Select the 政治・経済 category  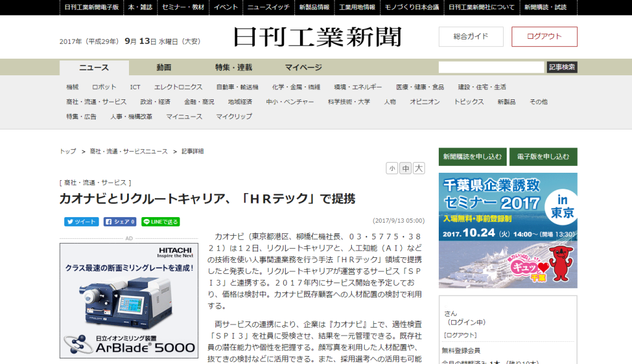[x=155, y=102]
